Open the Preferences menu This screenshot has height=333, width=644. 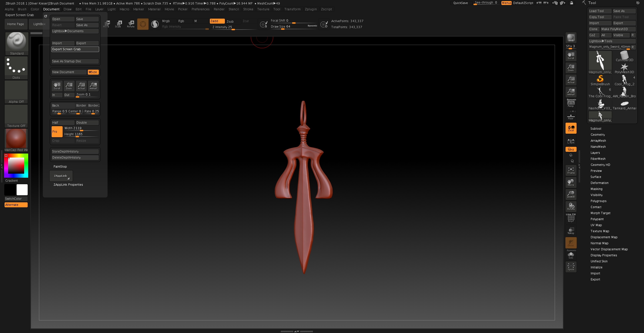point(200,9)
